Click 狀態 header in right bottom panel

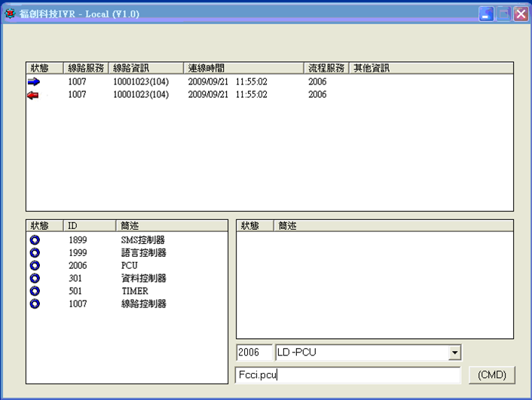[x=255, y=226]
